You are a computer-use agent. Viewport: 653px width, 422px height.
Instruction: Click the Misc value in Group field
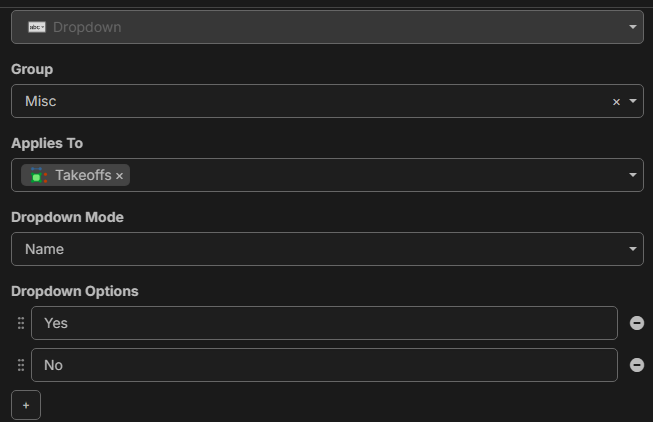pyautogui.click(x=41, y=102)
